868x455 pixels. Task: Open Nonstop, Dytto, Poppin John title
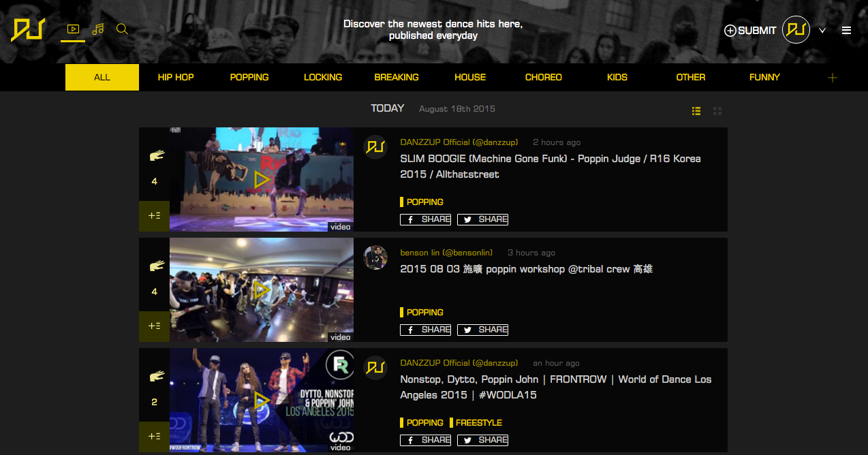pyautogui.click(x=556, y=387)
